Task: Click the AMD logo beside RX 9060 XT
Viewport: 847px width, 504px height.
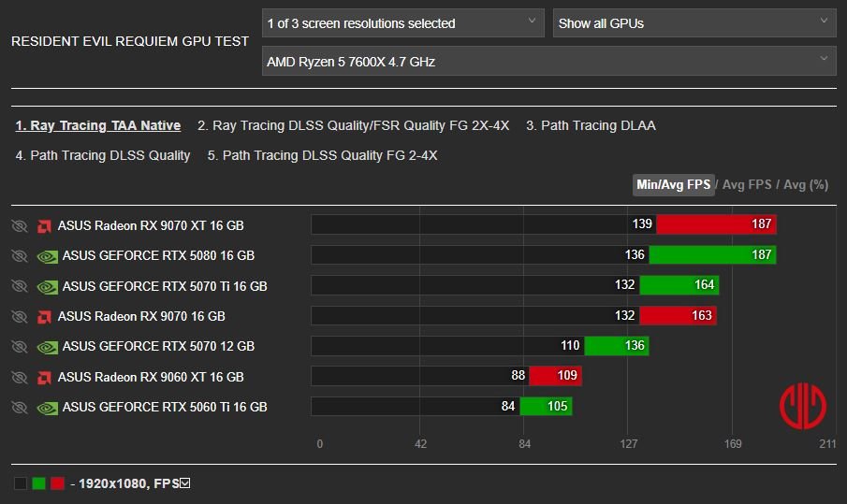Action: tap(44, 377)
